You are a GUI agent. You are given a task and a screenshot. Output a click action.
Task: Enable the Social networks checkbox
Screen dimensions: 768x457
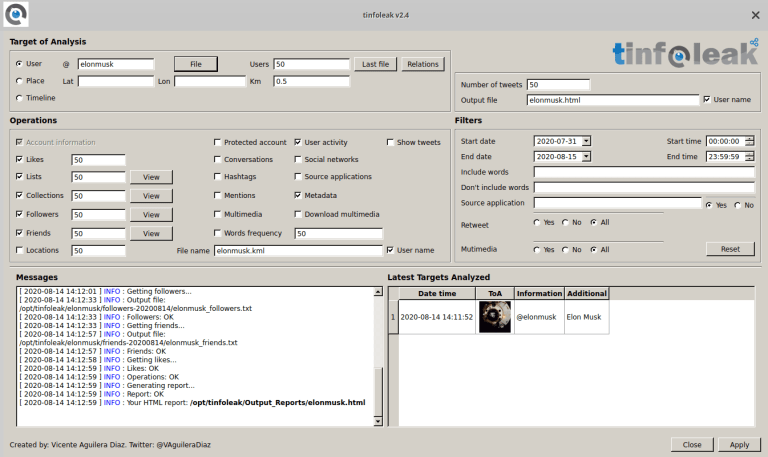click(x=297, y=159)
